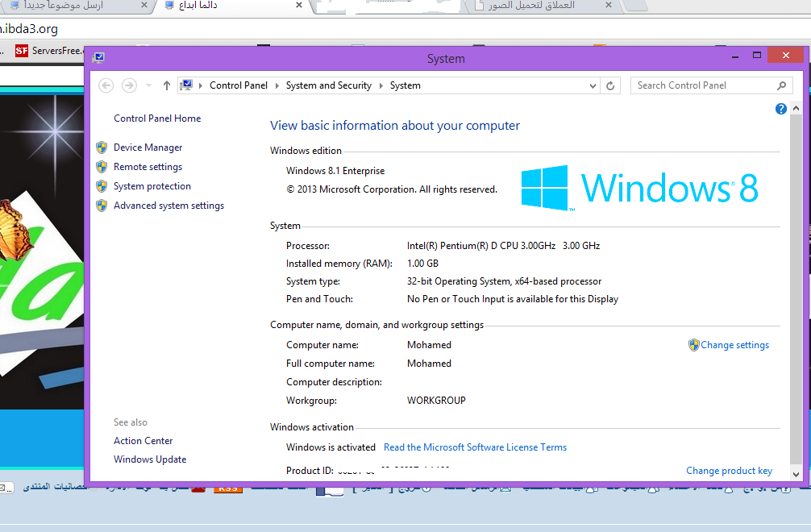Click the WORKGROUP value
This screenshot has height=532, width=811.
click(436, 400)
